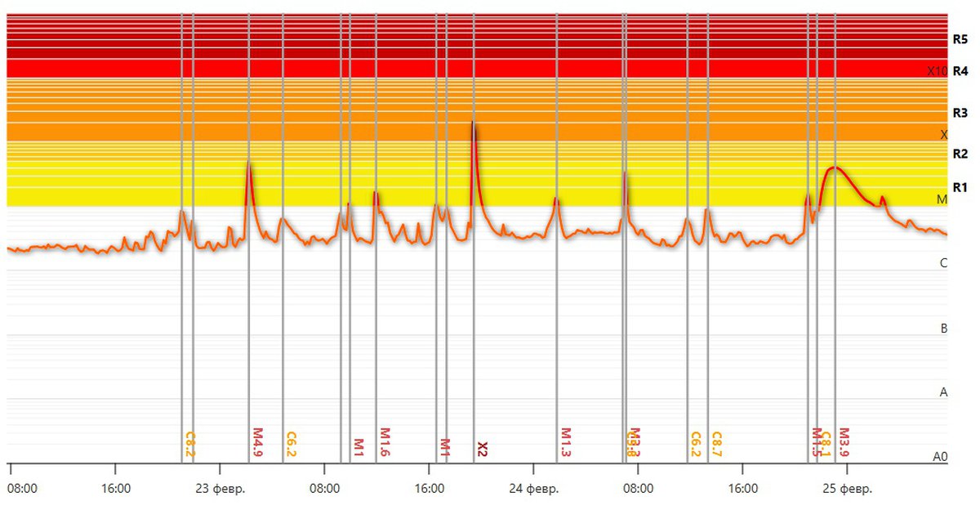Click the R1 level label
This screenshot has height=510, width=980.
click(960, 187)
